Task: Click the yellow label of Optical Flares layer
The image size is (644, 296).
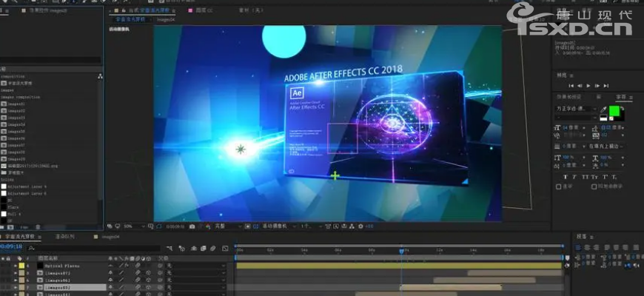Action: [21, 266]
